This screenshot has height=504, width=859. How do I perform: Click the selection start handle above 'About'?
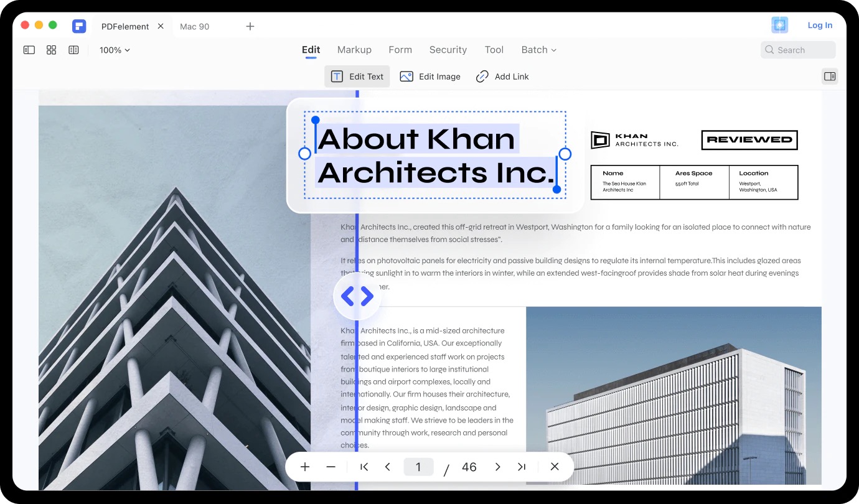pos(316,119)
